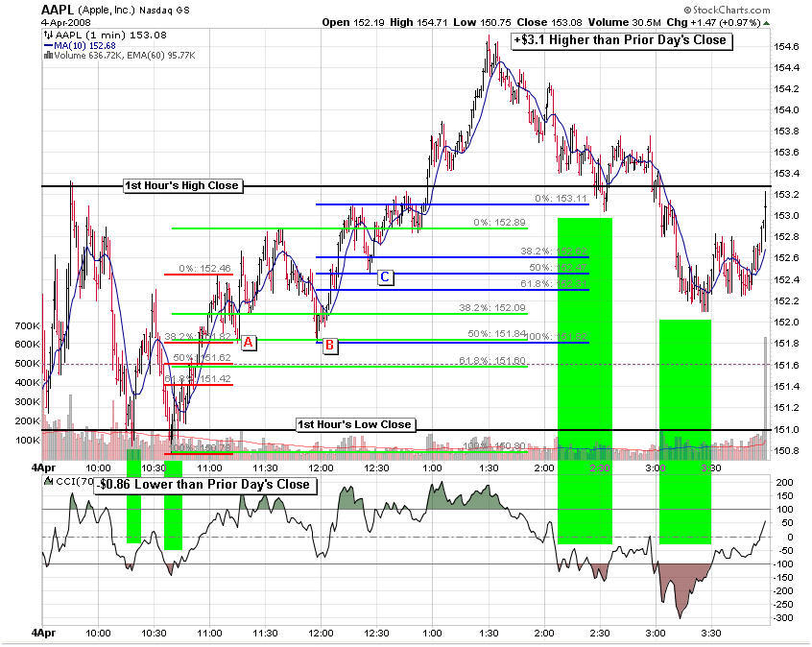Click the "MA(10) 152.68" legend entry
This screenshot has height=647, width=812.
point(84,45)
